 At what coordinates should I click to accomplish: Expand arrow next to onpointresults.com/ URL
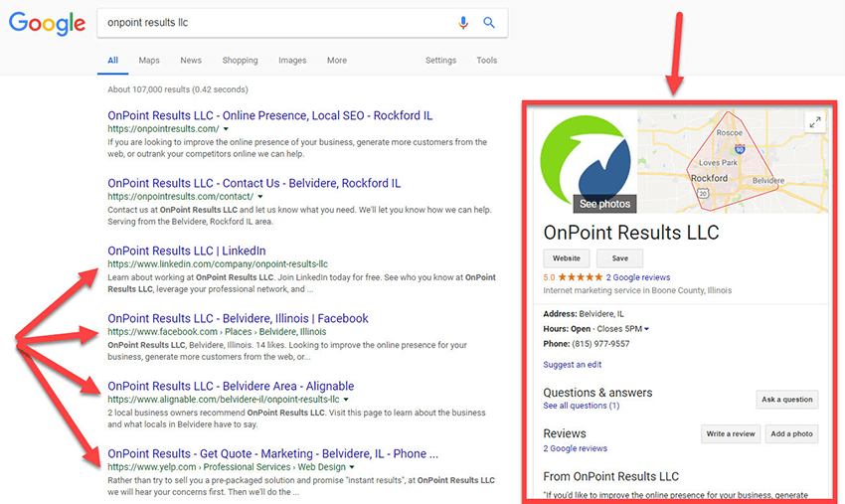point(226,129)
